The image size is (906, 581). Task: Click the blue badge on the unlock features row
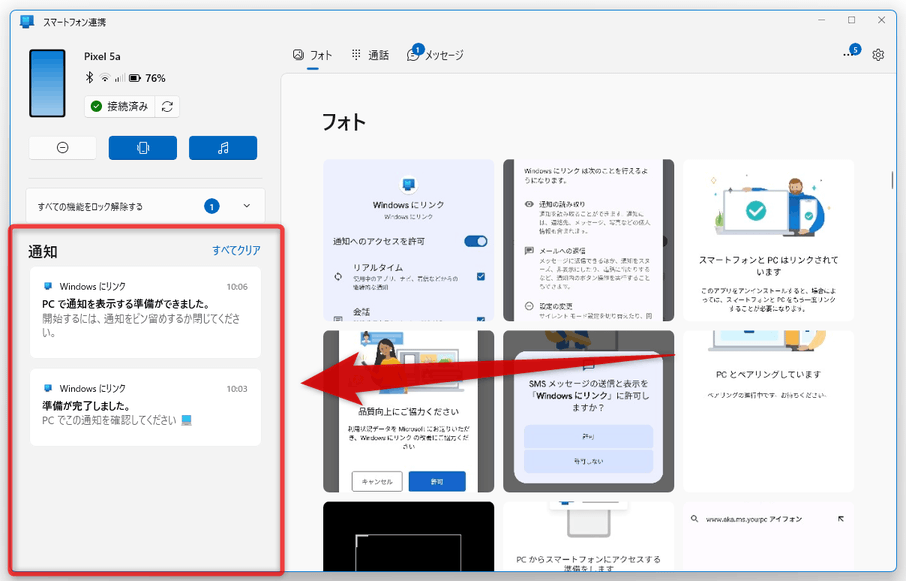(212, 206)
